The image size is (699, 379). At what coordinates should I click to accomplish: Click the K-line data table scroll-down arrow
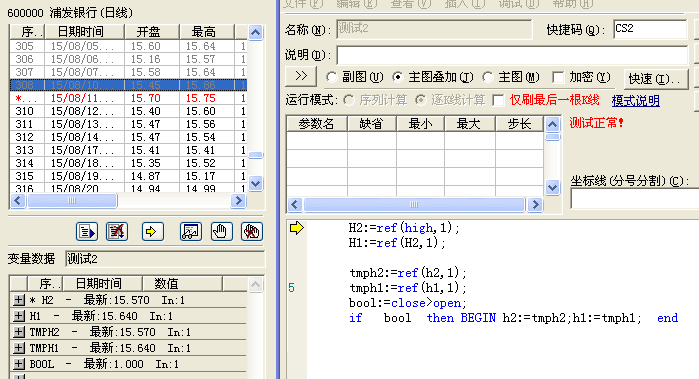255,183
